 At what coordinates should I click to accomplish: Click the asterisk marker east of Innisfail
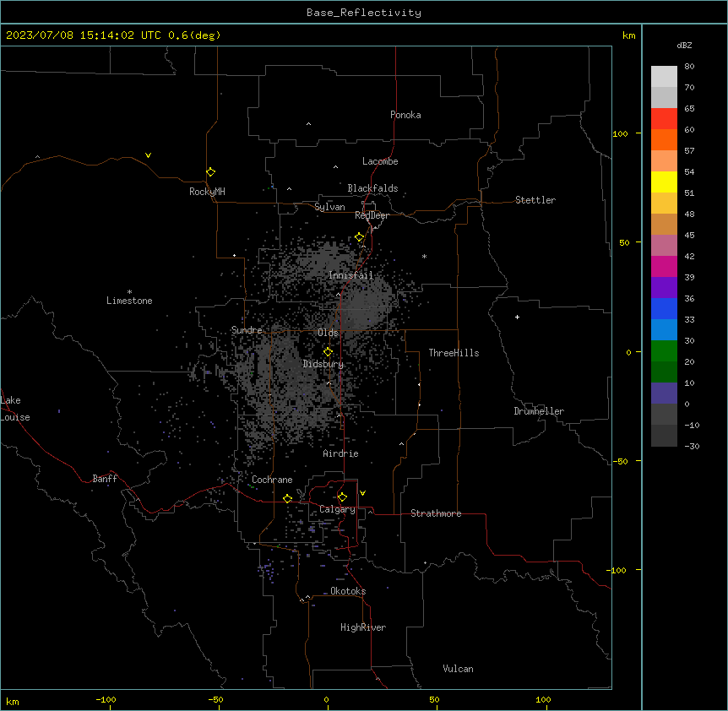pyautogui.click(x=424, y=256)
